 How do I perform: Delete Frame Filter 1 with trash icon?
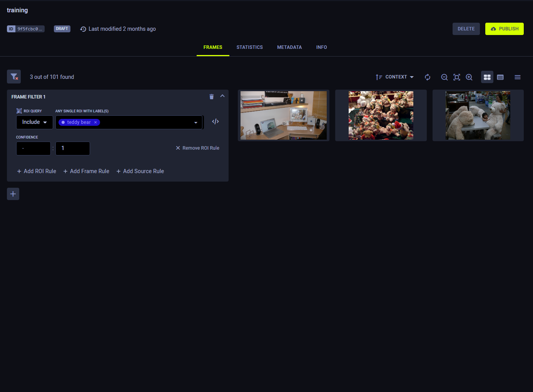coord(211,97)
